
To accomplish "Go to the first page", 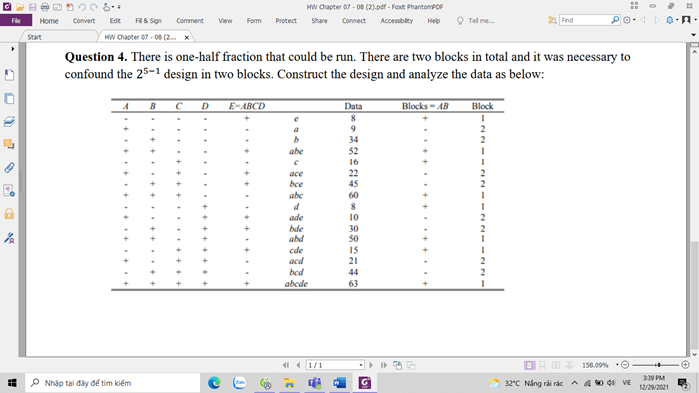I will (286, 365).
